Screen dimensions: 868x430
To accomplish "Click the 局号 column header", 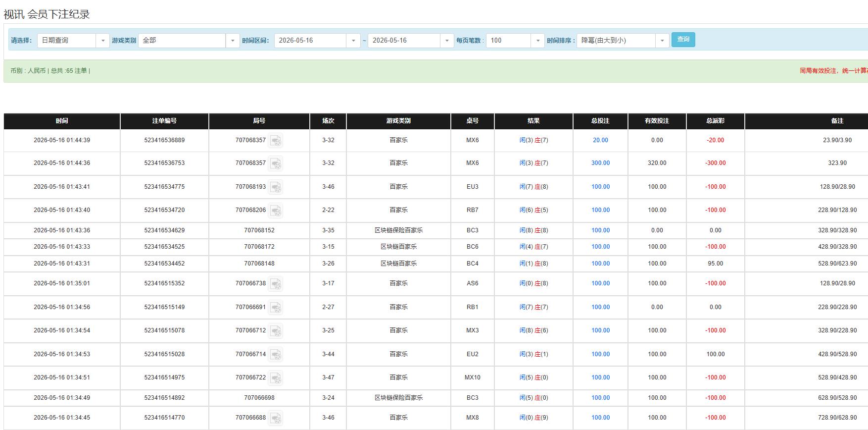I will [x=259, y=121].
